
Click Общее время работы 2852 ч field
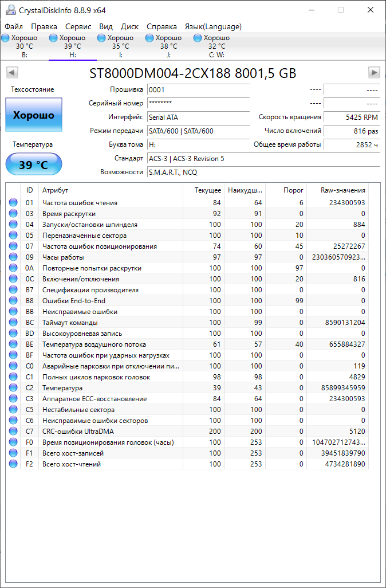click(352, 144)
